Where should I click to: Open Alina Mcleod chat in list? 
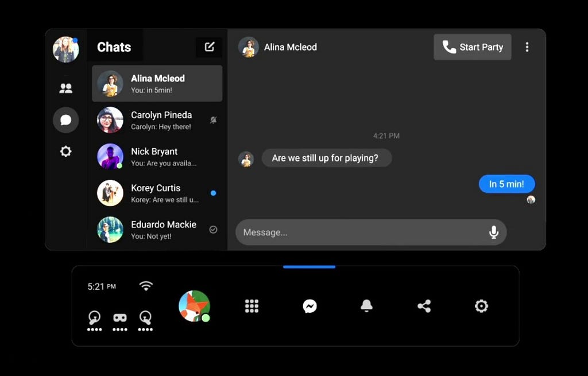(157, 84)
